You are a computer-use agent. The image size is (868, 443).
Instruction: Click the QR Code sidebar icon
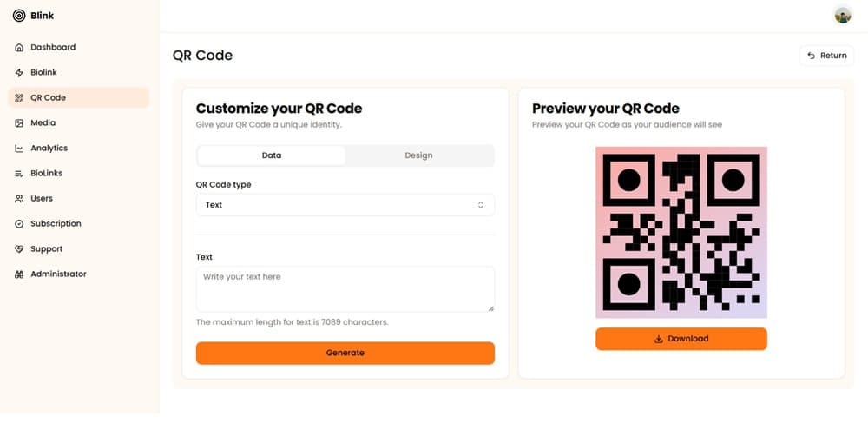coord(19,98)
